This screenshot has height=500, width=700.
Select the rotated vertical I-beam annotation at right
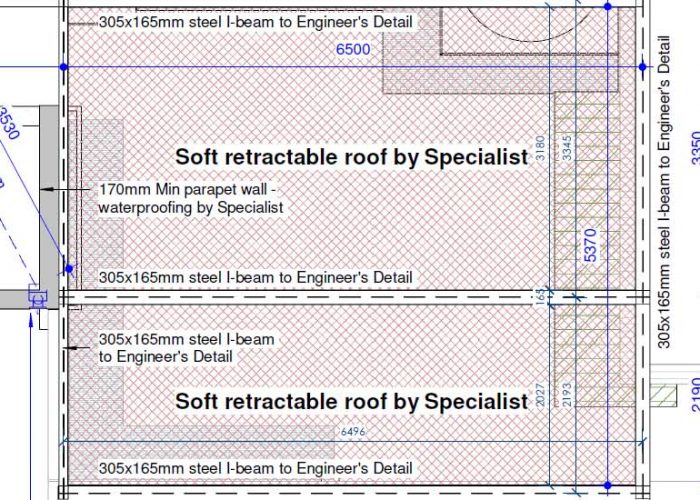point(664,192)
